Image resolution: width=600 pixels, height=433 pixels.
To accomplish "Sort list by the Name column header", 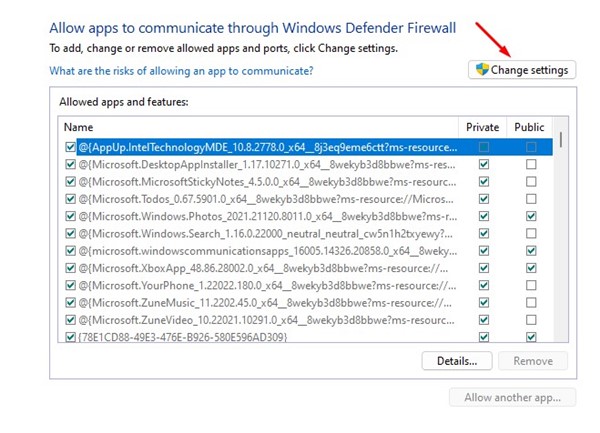I will [x=78, y=127].
